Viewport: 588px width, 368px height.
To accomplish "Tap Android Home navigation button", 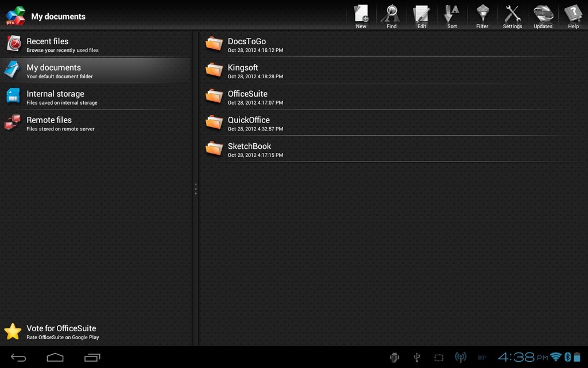I will point(55,358).
